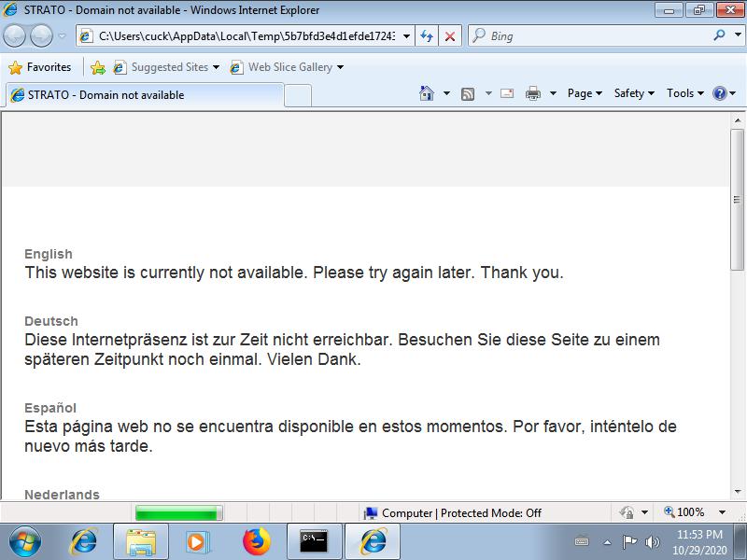This screenshot has width=747, height=560.
Task: Click the vertical scrollbar thumb
Action: pyautogui.click(x=738, y=199)
